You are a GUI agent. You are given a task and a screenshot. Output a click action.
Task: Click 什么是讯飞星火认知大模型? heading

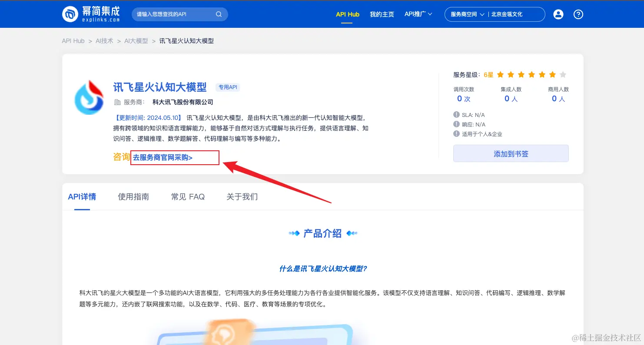(x=323, y=269)
